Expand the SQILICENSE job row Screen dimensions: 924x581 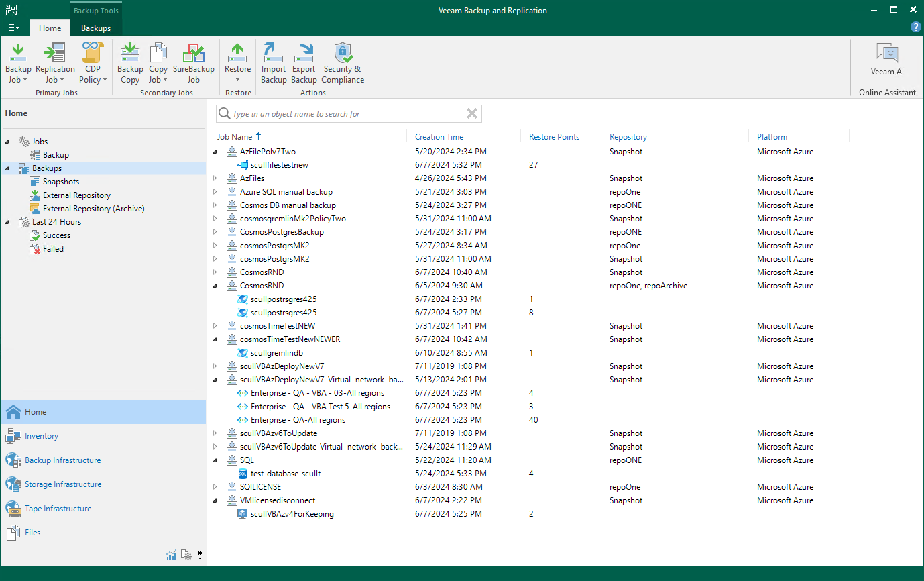(x=215, y=487)
